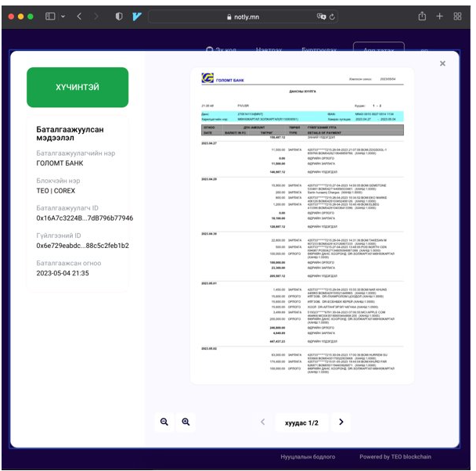Zoom out the document preview
This screenshot has height=471, width=476.
pyautogui.click(x=164, y=422)
